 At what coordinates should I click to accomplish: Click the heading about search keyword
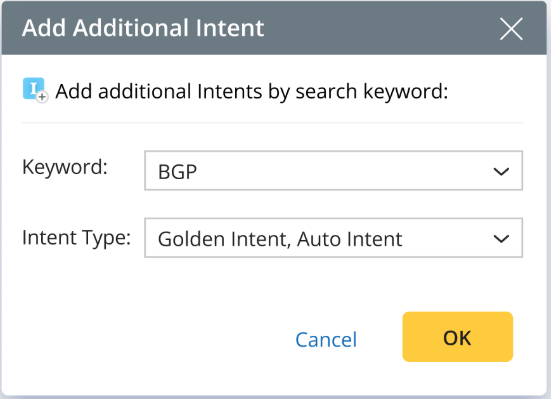pos(252,92)
